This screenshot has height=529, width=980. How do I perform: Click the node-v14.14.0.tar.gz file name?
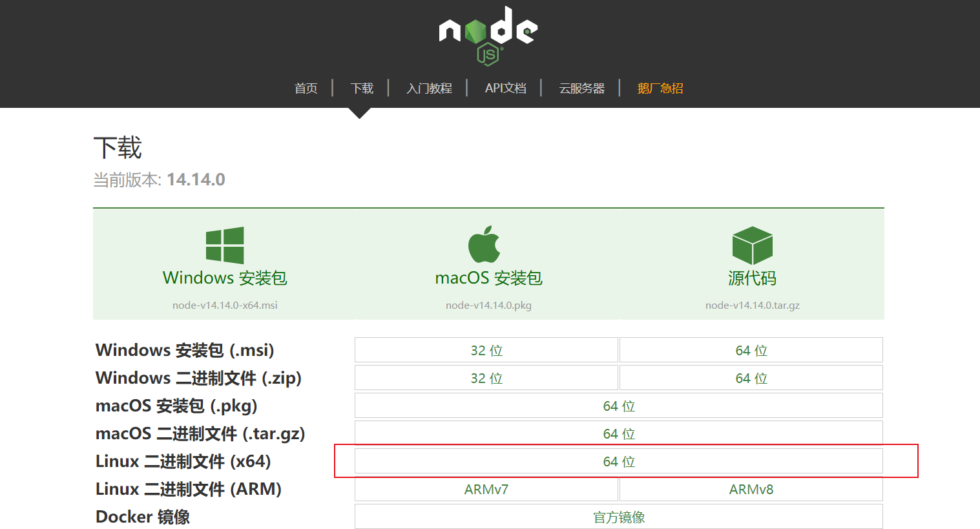[753, 305]
